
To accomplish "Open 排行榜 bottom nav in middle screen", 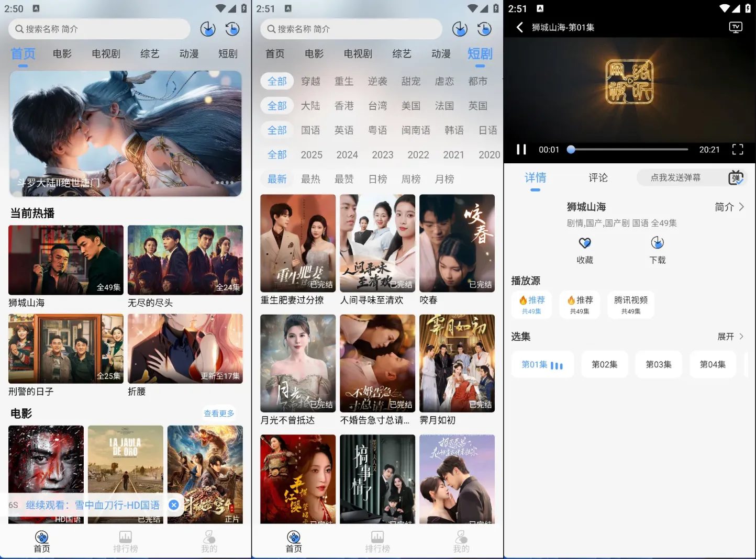I will pos(377,541).
